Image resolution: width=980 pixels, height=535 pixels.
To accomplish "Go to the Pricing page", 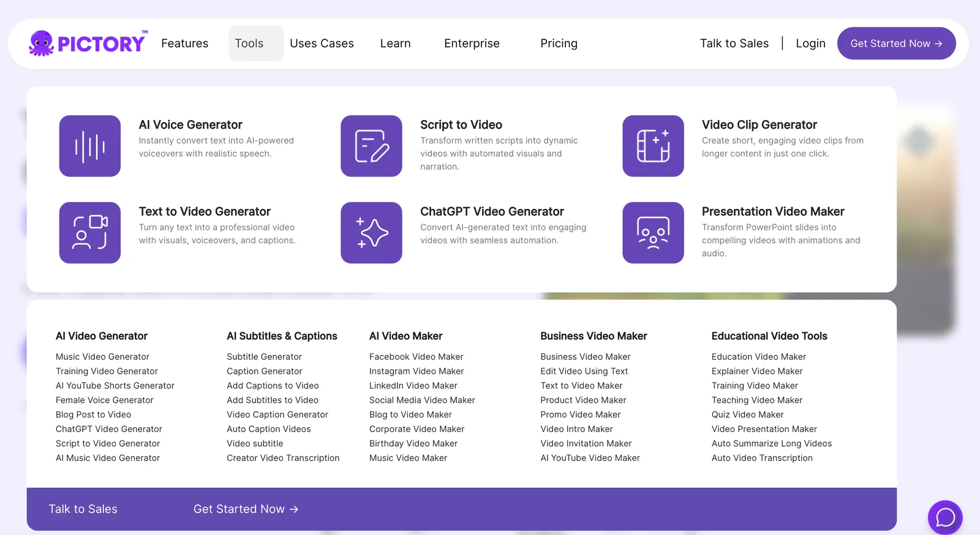I will [x=559, y=44].
